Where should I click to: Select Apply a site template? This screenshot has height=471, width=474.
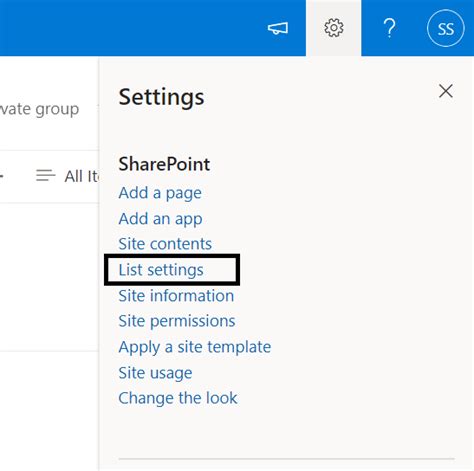(195, 347)
